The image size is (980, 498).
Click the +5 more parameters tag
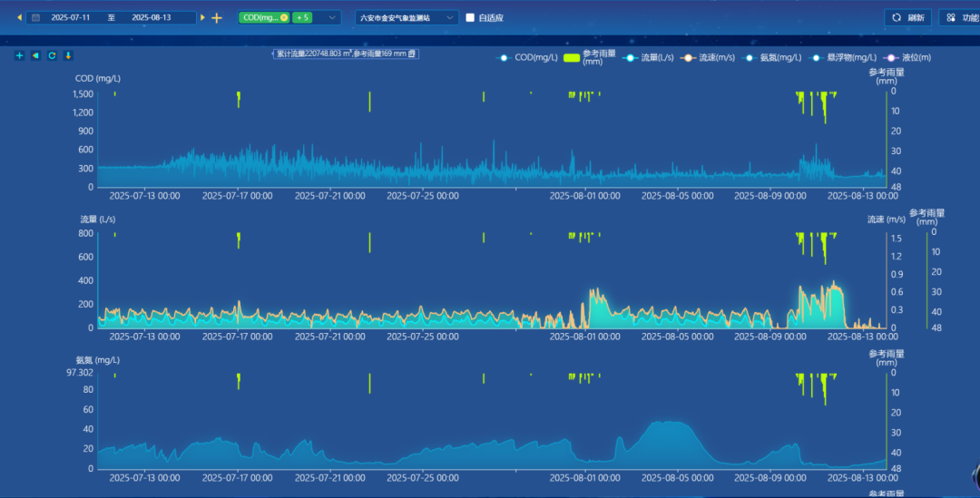[302, 17]
